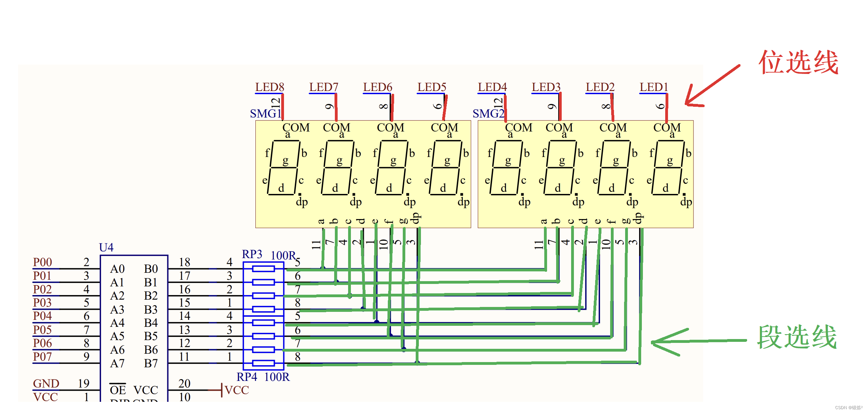Click the U4 chip designator label

point(106,247)
